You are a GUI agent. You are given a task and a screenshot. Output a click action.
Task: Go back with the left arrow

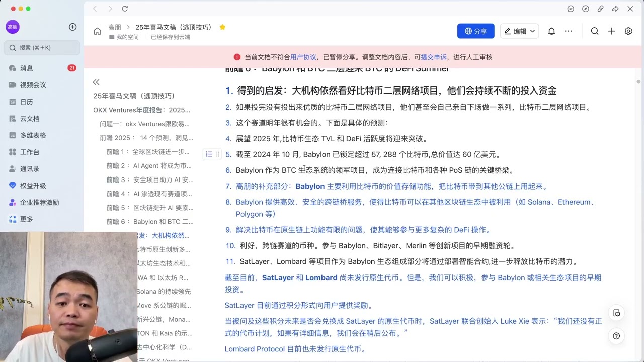coord(95,9)
